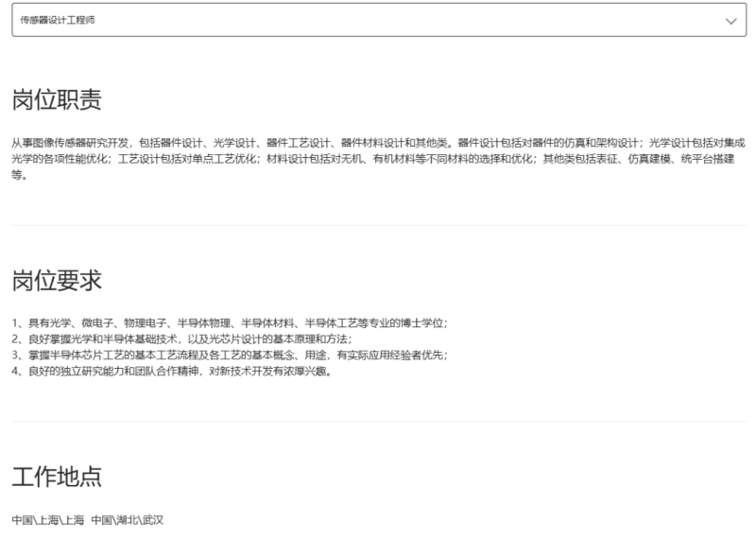The height and width of the screenshot is (539, 756).
Task: Click requirement 3 about 半导体芯片工艺
Action: (x=230, y=356)
